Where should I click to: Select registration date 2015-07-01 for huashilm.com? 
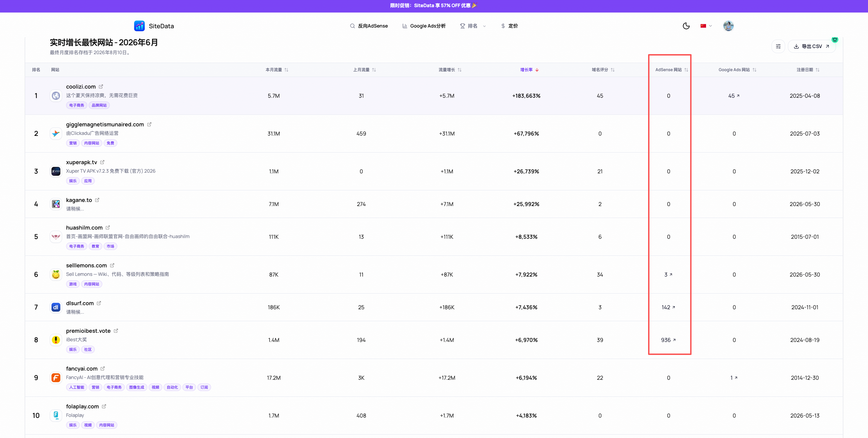point(805,237)
